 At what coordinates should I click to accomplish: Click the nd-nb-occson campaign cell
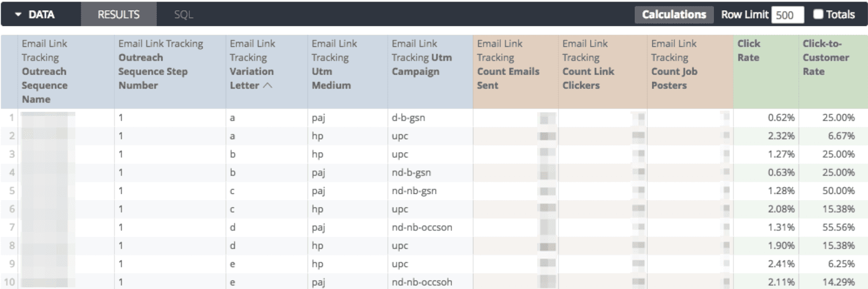click(x=422, y=227)
